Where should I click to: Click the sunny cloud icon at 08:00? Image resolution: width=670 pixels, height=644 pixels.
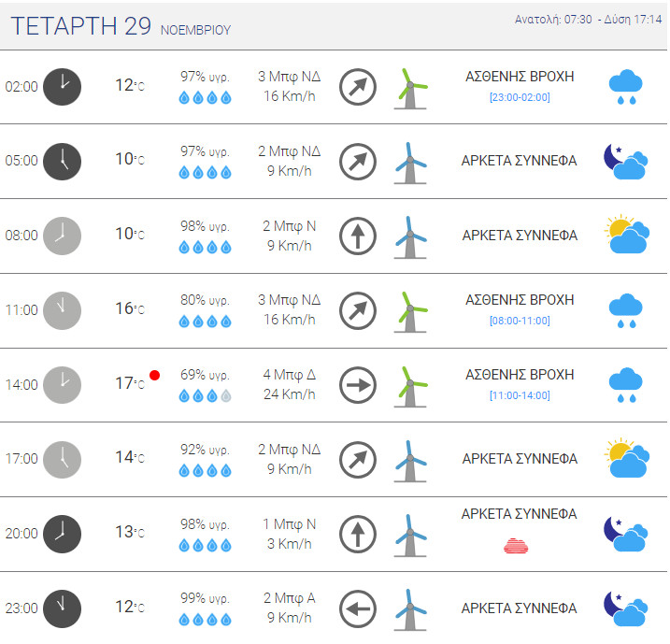click(x=626, y=235)
